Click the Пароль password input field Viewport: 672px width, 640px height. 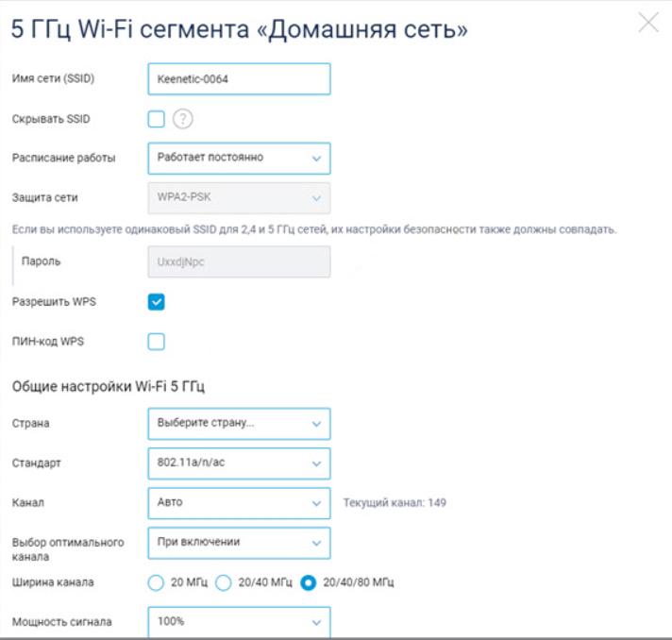click(x=239, y=261)
